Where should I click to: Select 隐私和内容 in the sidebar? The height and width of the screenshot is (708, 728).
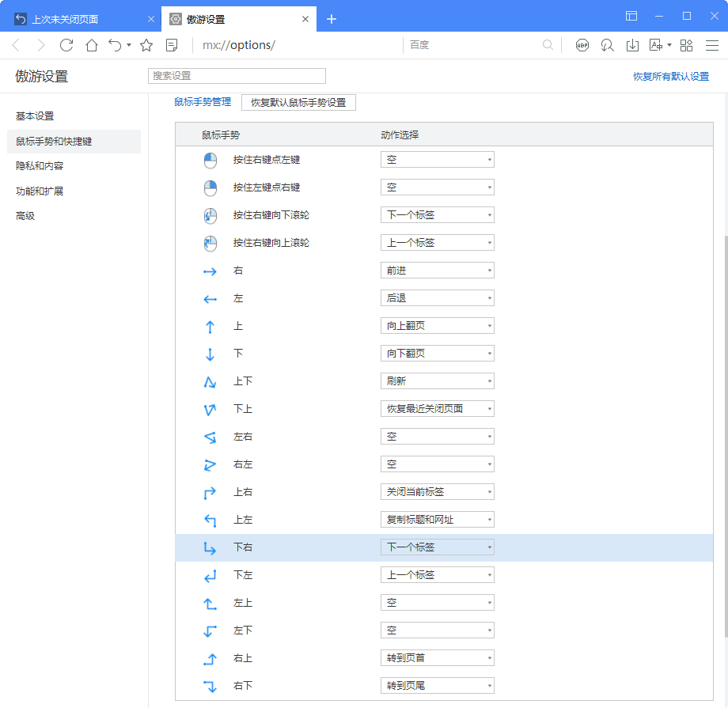click(40, 166)
